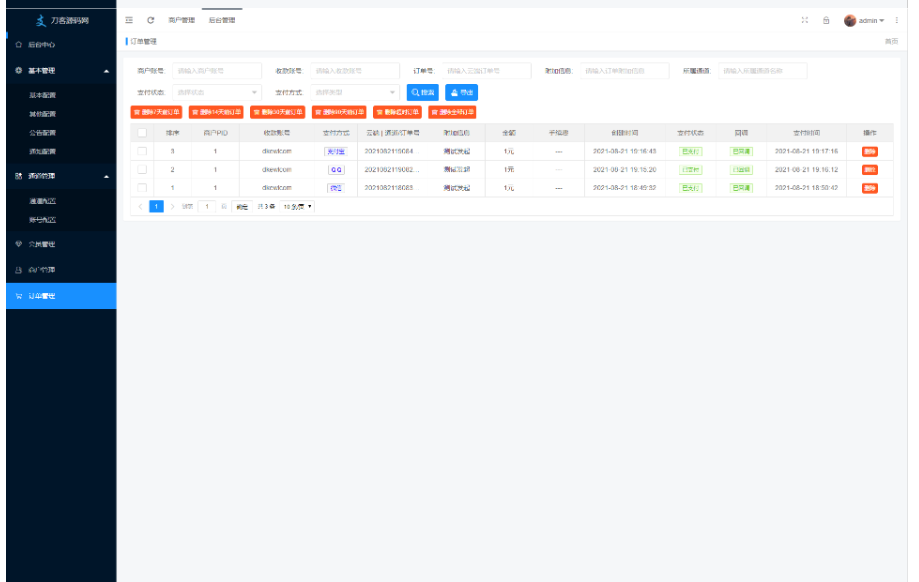The width and height of the screenshot is (919, 582).
Task: Click the cart icon for 订单管理
Action: tap(18, 296)
